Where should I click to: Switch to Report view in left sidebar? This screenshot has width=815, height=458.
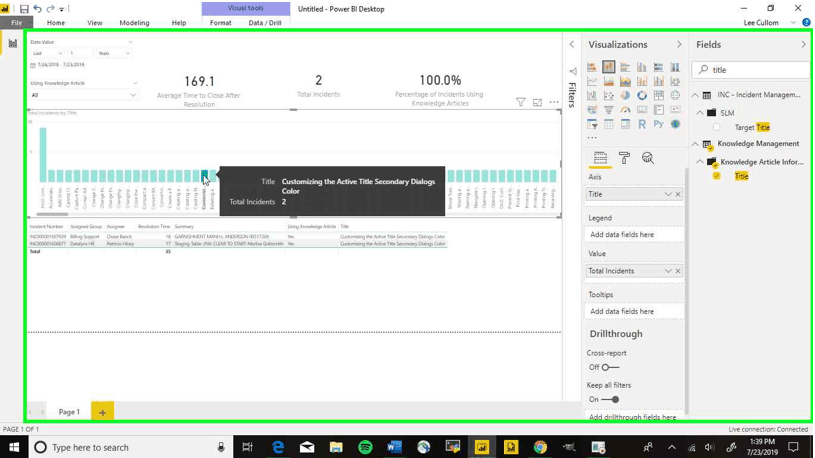pos(12,43)
